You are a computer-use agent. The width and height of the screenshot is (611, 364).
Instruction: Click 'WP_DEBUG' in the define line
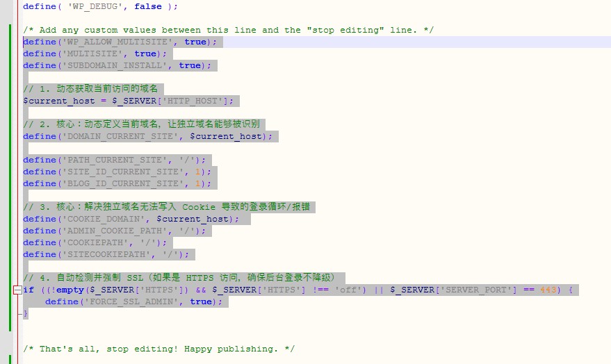pos(95,7)
